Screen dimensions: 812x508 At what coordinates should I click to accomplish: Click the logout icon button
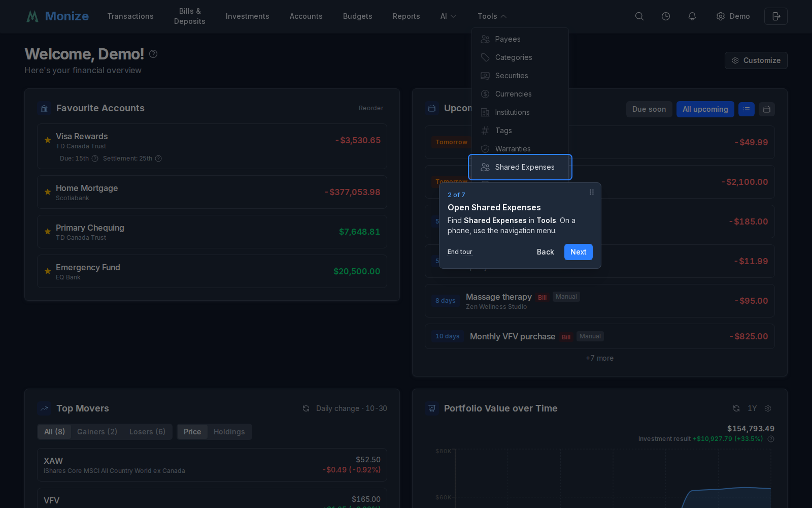[776, 16]
